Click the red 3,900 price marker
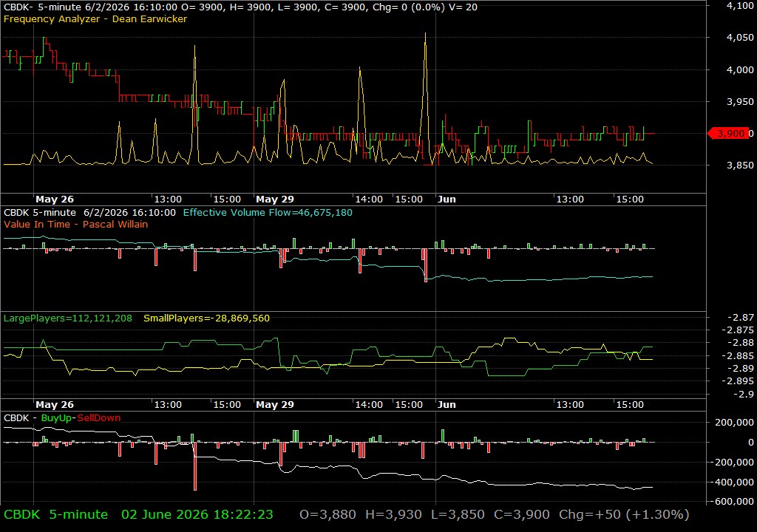Viewport: 757px width, 532px height. click(x=730, y=133)
